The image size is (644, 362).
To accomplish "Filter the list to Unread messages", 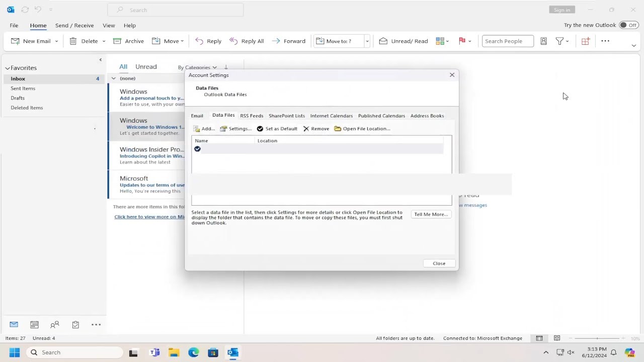I will pos(146,66).
